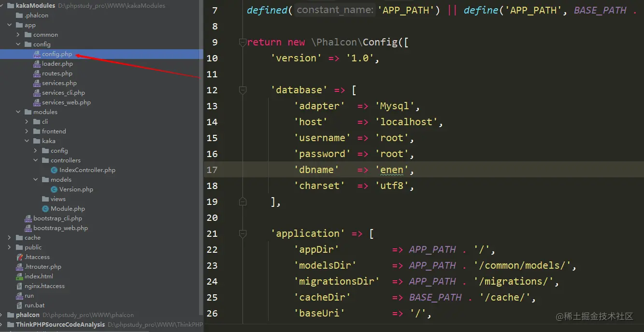Expand the public folder arrow
Viewport: 644px width, 332px height.
9,247
